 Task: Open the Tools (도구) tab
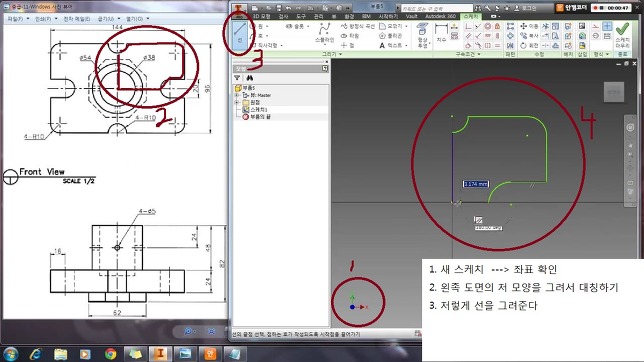point(301,16)
